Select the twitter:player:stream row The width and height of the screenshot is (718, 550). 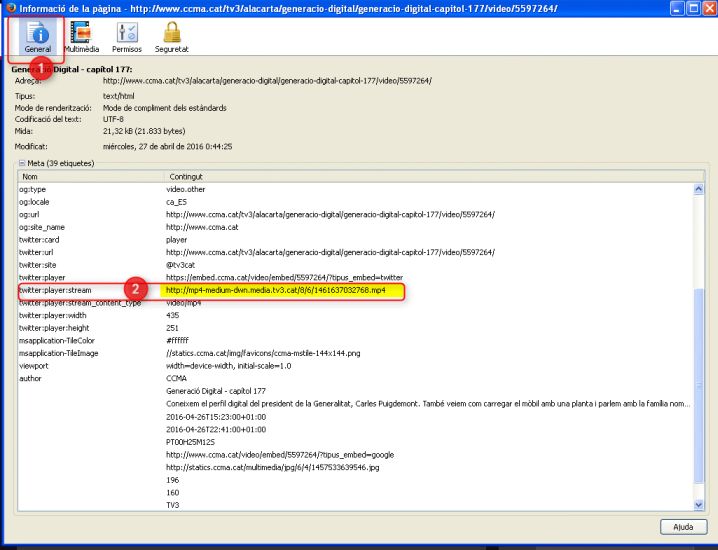60,289
